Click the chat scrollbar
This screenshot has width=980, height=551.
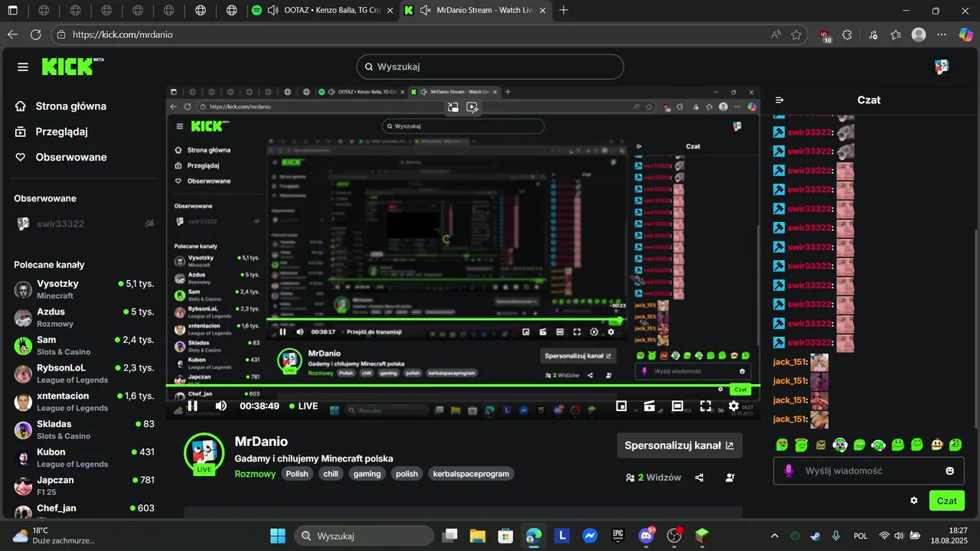[975, 328]
